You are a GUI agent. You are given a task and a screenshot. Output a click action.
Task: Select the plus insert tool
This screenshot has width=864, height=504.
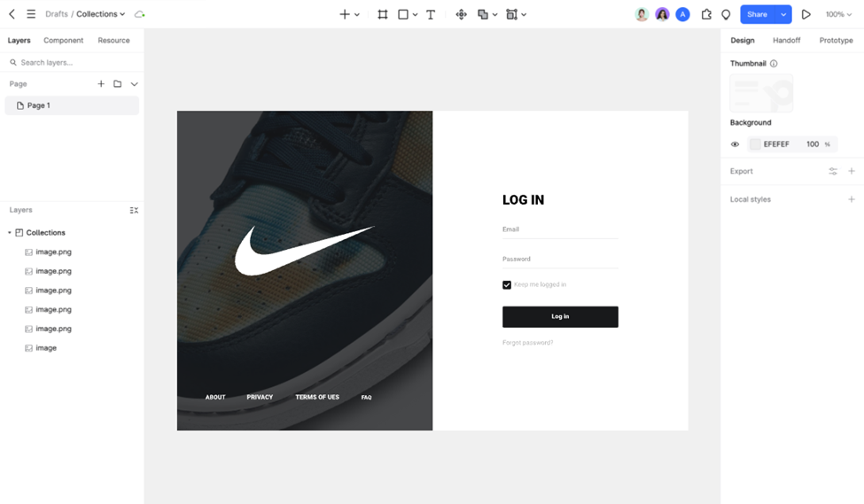tap(345, 14)
